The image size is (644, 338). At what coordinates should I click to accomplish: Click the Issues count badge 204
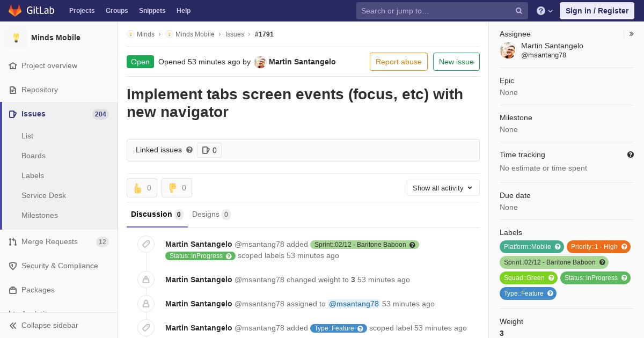point(100,114)
